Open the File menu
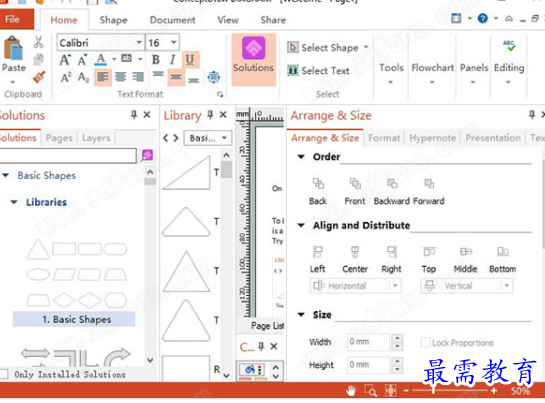The image size is (545, 403). [16, 19]
